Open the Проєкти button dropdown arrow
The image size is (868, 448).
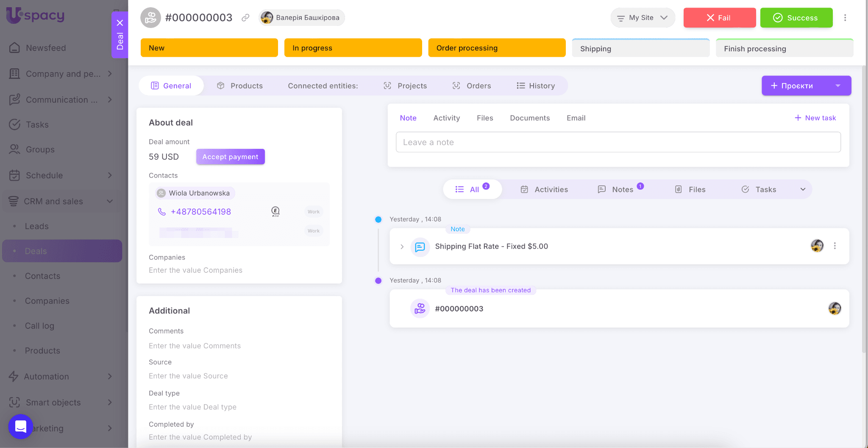pos(837,86)
